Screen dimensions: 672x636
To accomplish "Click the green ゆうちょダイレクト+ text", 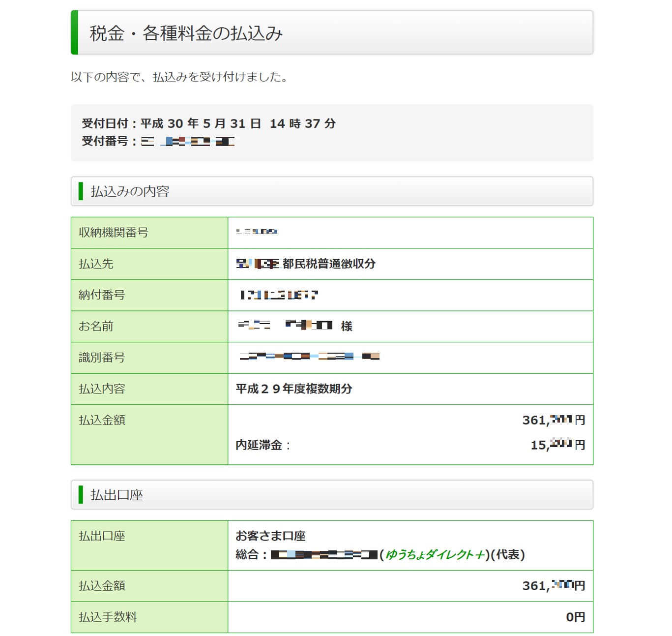I will tap(435, 555).
